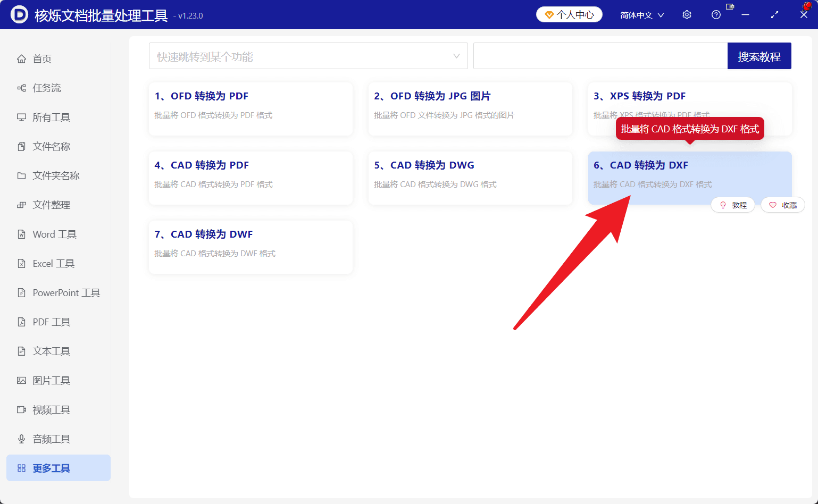Click the small window icon near minimize
The image size is (818, 504).
pyautogui.click(x=730, y=7)
